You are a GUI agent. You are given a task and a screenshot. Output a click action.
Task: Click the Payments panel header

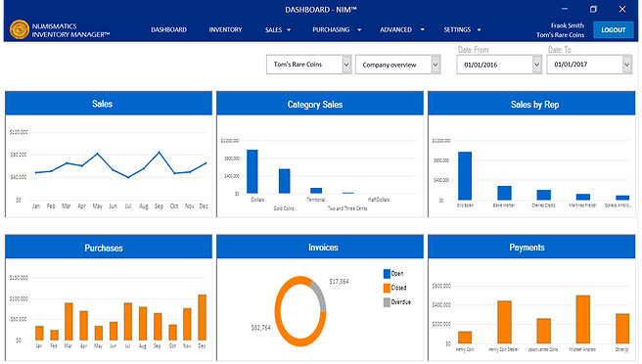[531, 248]
